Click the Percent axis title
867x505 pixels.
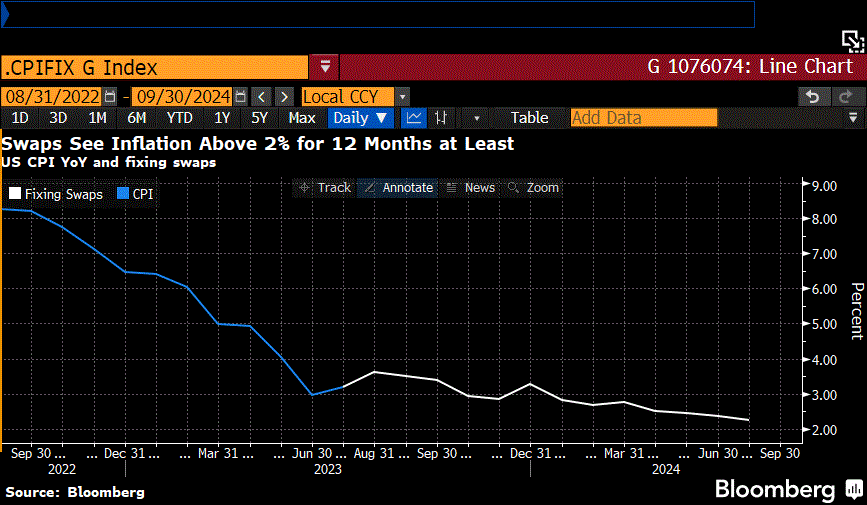point(856,310)
